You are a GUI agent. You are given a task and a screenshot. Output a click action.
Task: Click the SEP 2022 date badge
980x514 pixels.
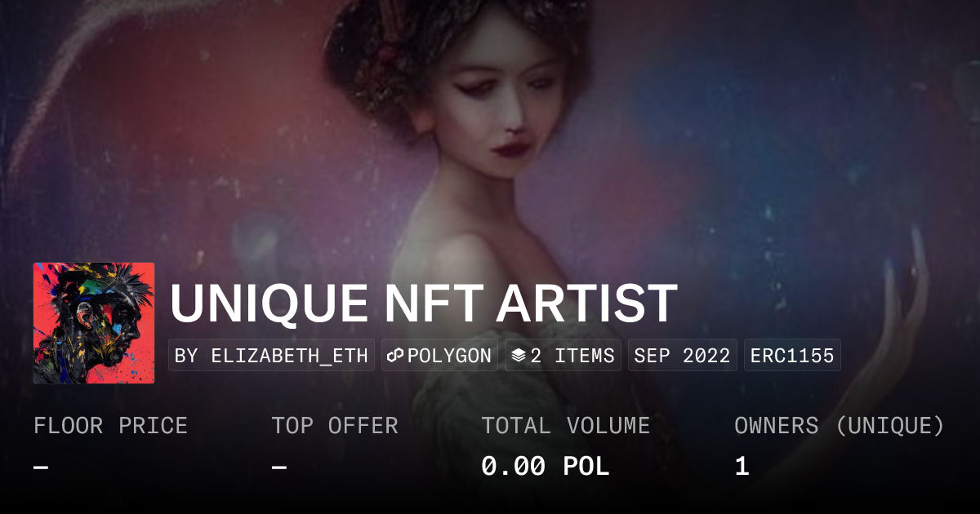tap(682, 356)
